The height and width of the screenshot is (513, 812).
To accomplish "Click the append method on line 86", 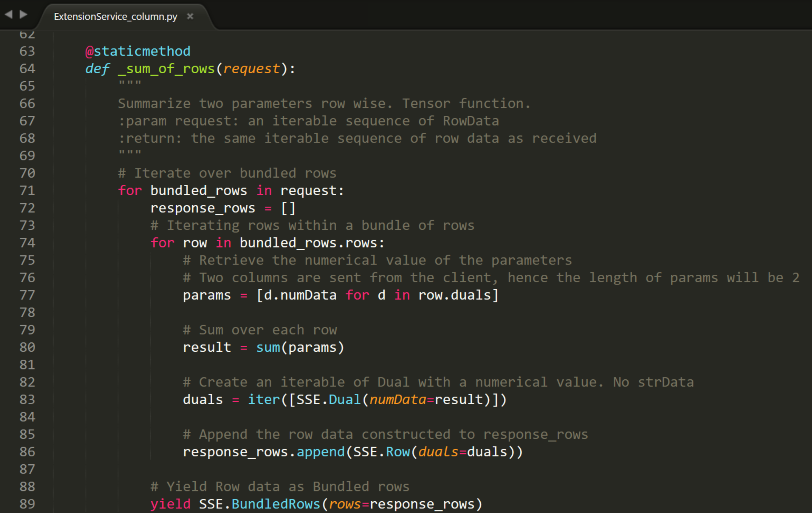I will tap(321, 452).
